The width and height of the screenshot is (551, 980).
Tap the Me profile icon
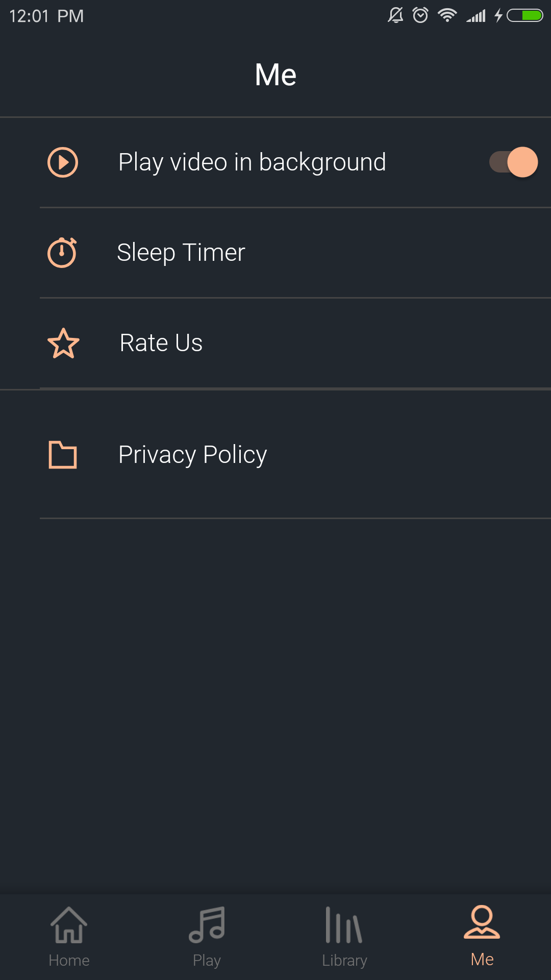pyautogui.click(x=482, y=922)
